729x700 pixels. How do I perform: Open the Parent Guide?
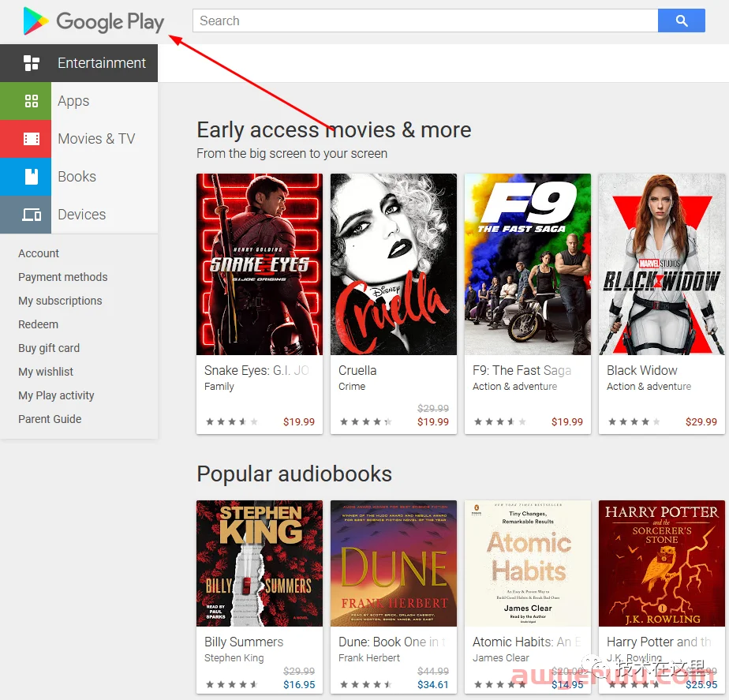pos(50,419)
